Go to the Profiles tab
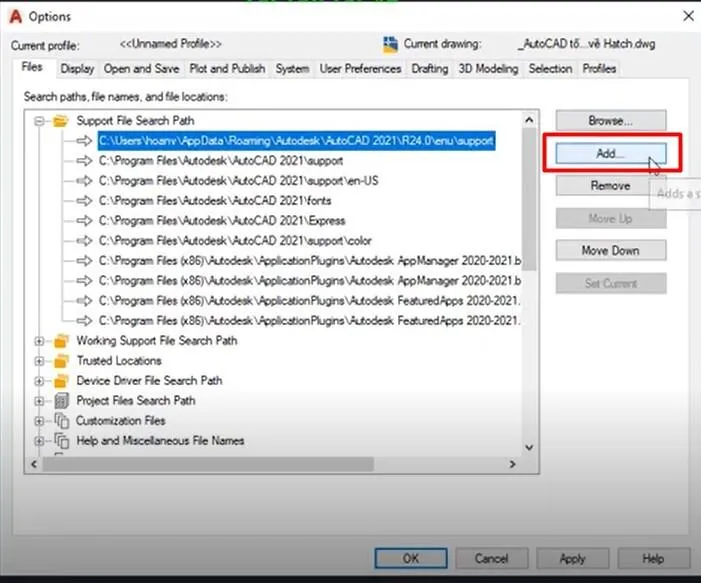The image size is (701, 583). pos(599,69)
